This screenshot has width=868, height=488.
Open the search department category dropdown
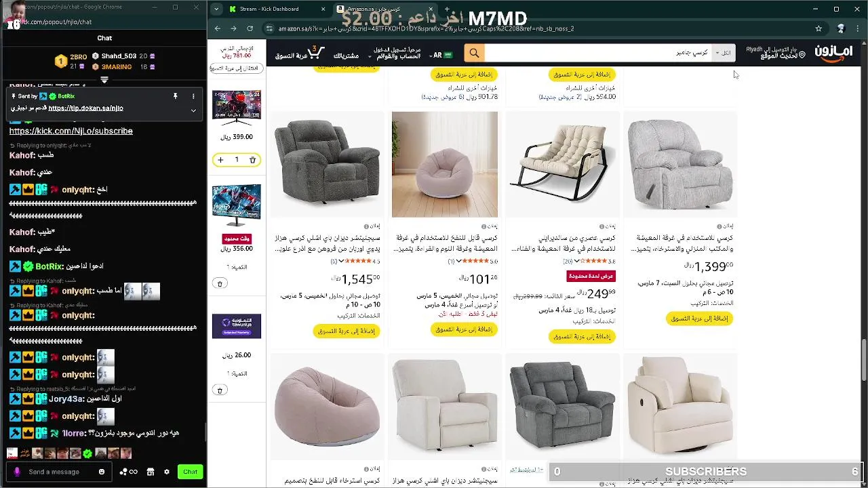click(x=723, y=53)
